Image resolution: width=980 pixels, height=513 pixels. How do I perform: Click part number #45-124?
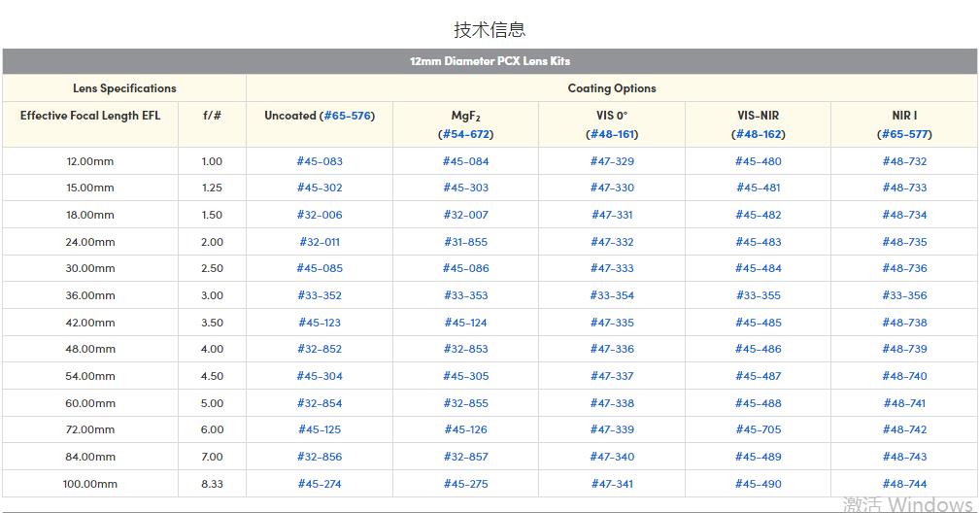(465, 323)
